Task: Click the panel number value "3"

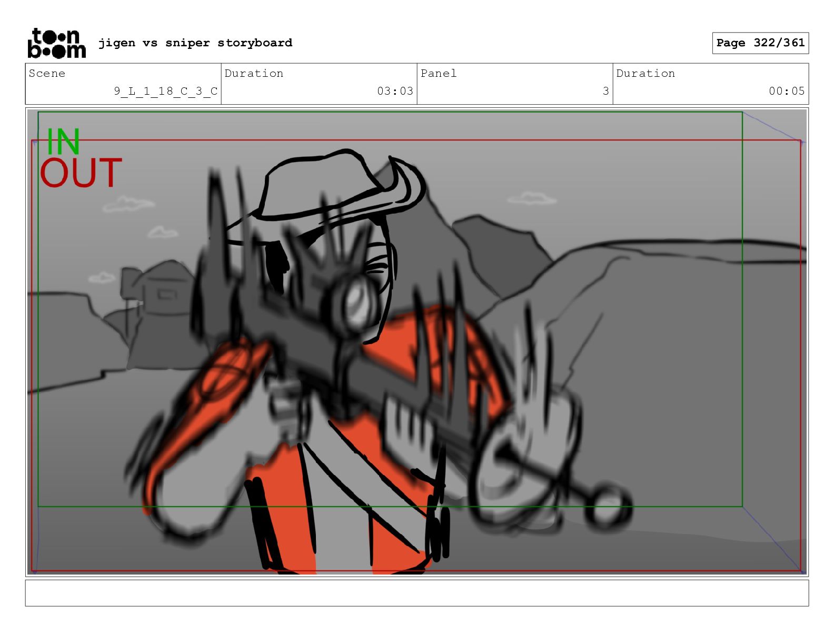Action: coord(605,91)
